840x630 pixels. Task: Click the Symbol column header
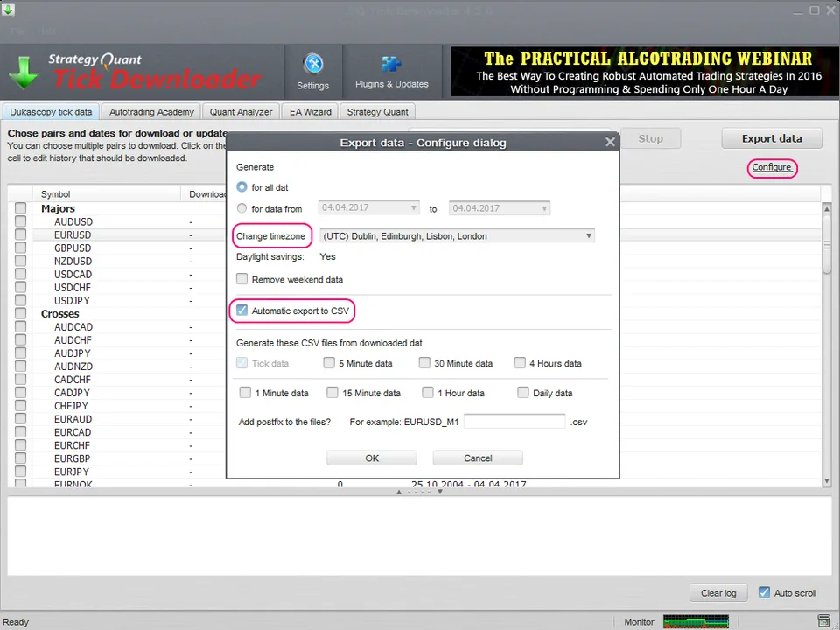tap(107, 194)
